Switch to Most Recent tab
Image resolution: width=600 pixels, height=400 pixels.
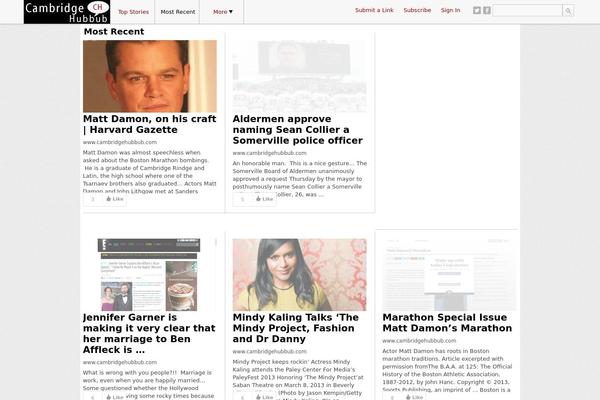pos(178,12)
